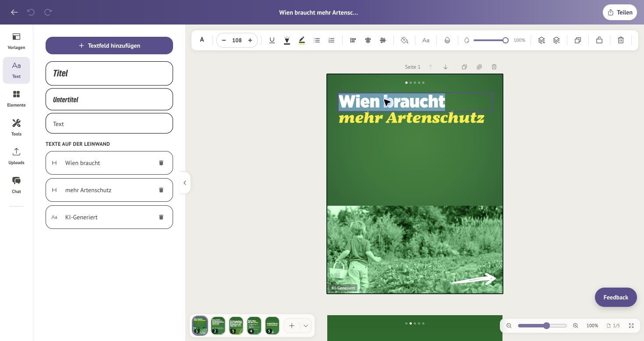Delete the 'KI-Generiert' text entry
Viewport: 644px width, 341px height.
[161, 217]
